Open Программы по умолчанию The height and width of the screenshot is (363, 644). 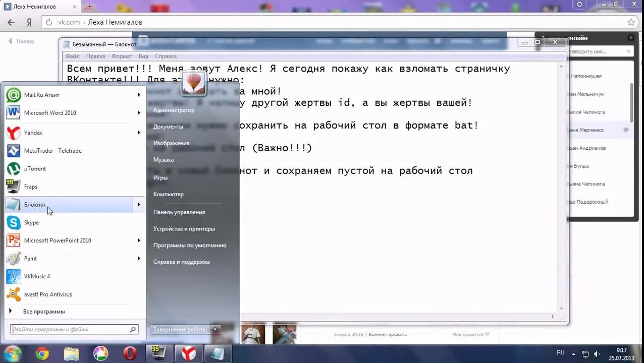(190, 246)
